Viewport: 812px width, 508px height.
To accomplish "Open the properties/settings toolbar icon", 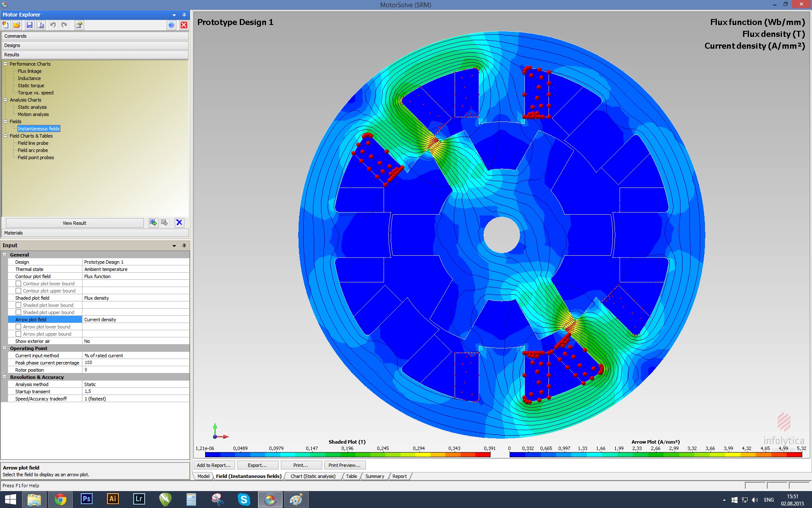I will pyautogui.click(x=79, y=25).
